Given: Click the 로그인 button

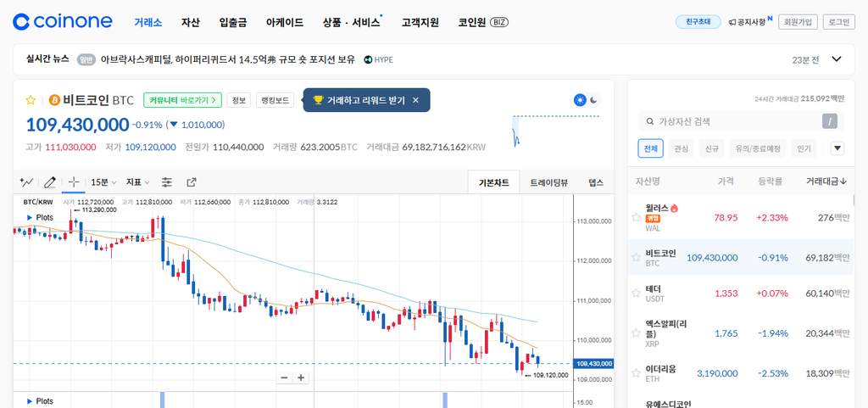Looking at the screenshot, I should click(838, 21).
